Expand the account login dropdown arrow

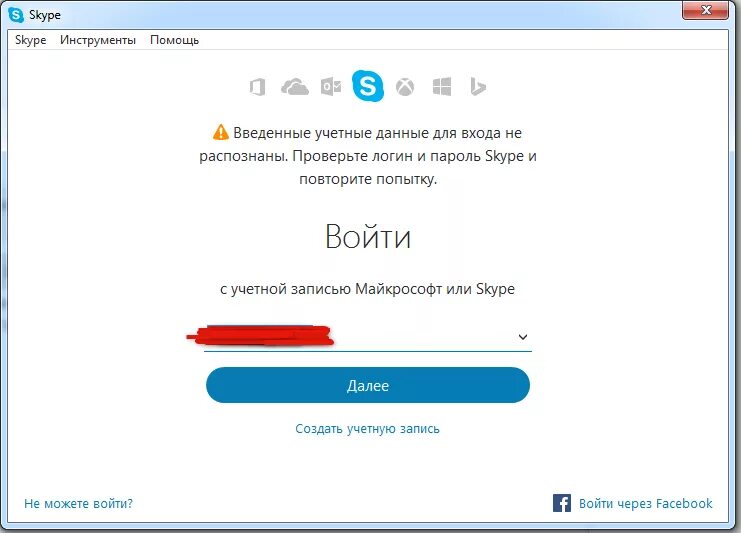click(x=523, y=337)
